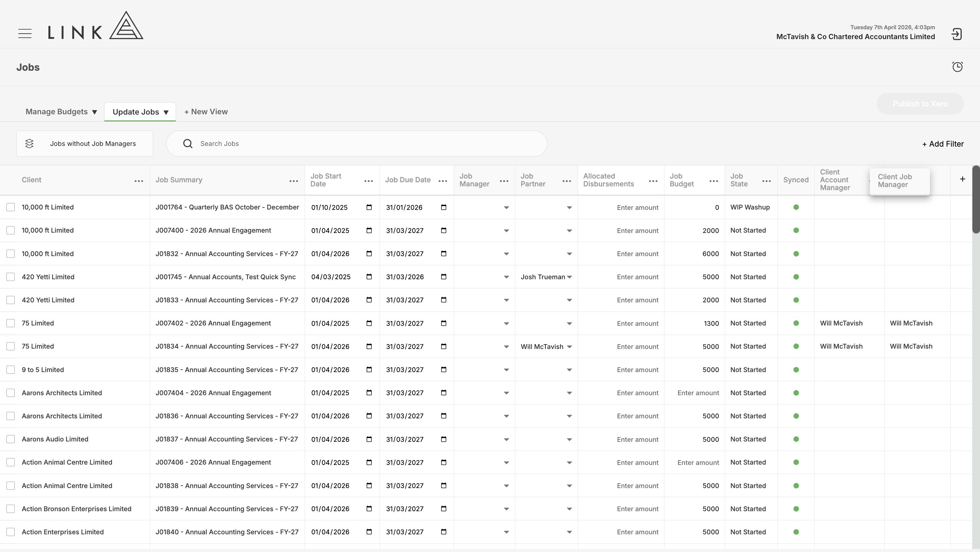The width and height of the screenshot is (980, 552).
Task: Click the Synced column header
Action: coord(796,180)
